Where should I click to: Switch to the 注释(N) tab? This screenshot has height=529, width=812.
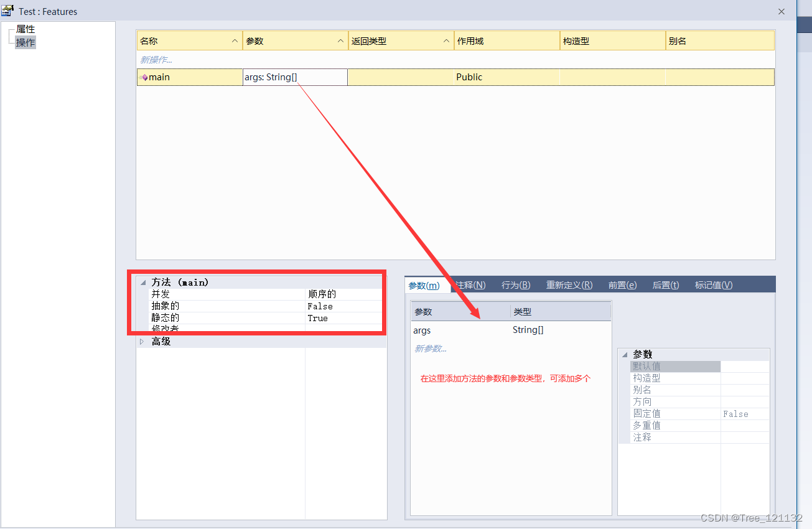pyautogui.click(x=470, y=285)
